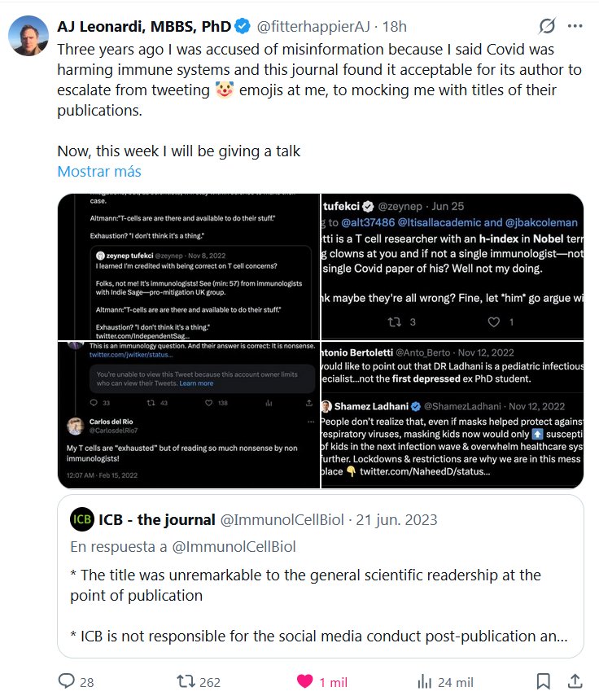
Task: Click the 18h post timestamp
Action: [x=396, y=27]
